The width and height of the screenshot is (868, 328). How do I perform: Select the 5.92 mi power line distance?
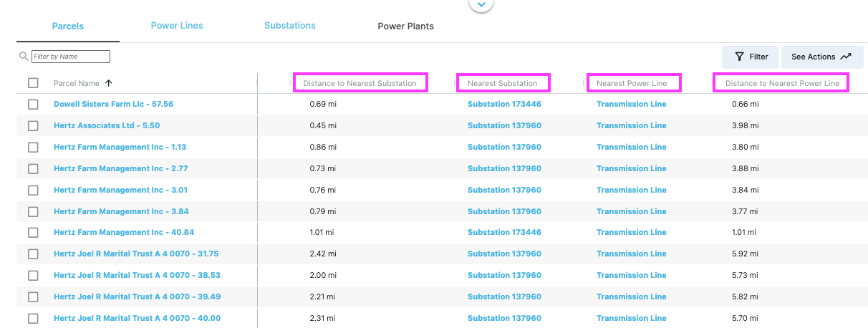pyautogui.click(x=745, y=254)
